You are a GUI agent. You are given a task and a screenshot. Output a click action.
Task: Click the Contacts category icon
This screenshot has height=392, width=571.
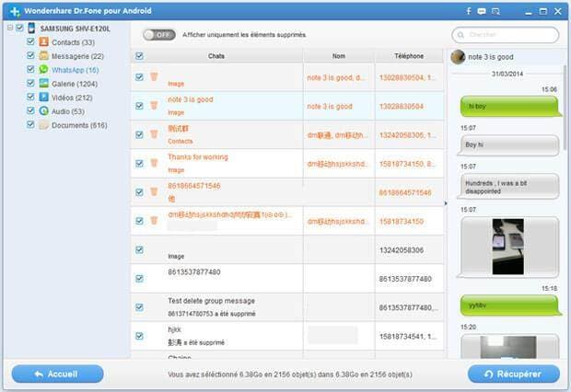coord(43,41)
